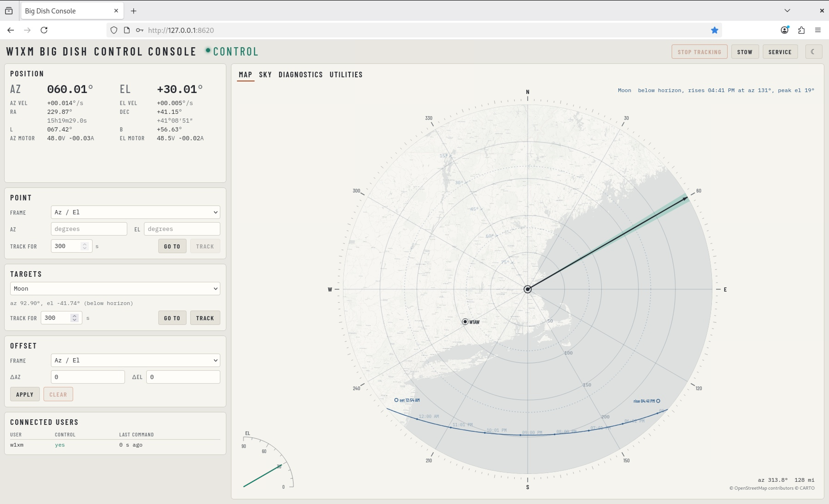Click the page info document icon
Viewport: 829px width, 504px height.
127,30
